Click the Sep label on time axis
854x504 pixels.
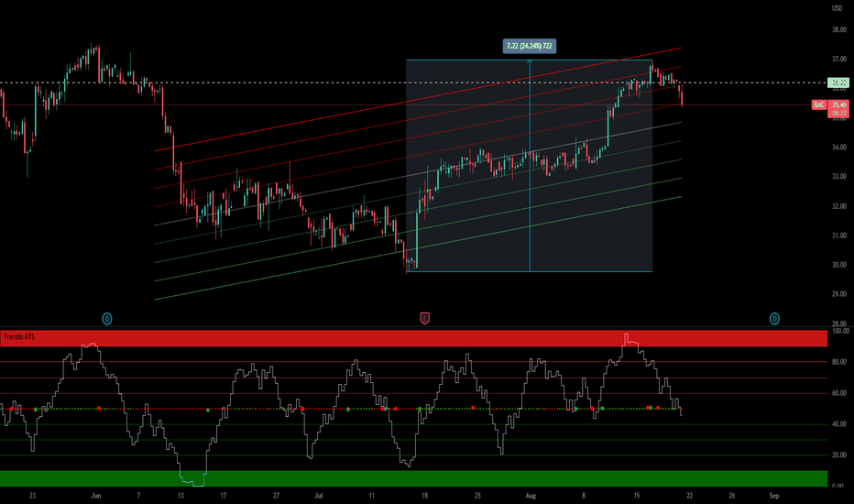pos(774,496)
